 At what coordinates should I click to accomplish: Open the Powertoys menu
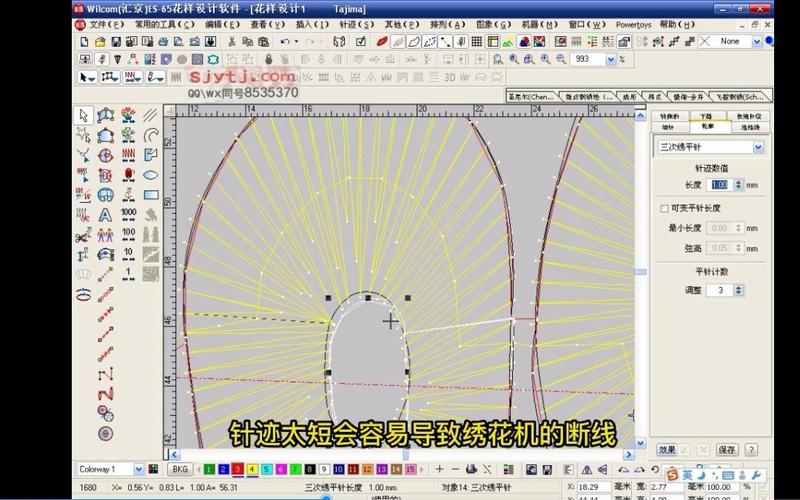point(633,24)
